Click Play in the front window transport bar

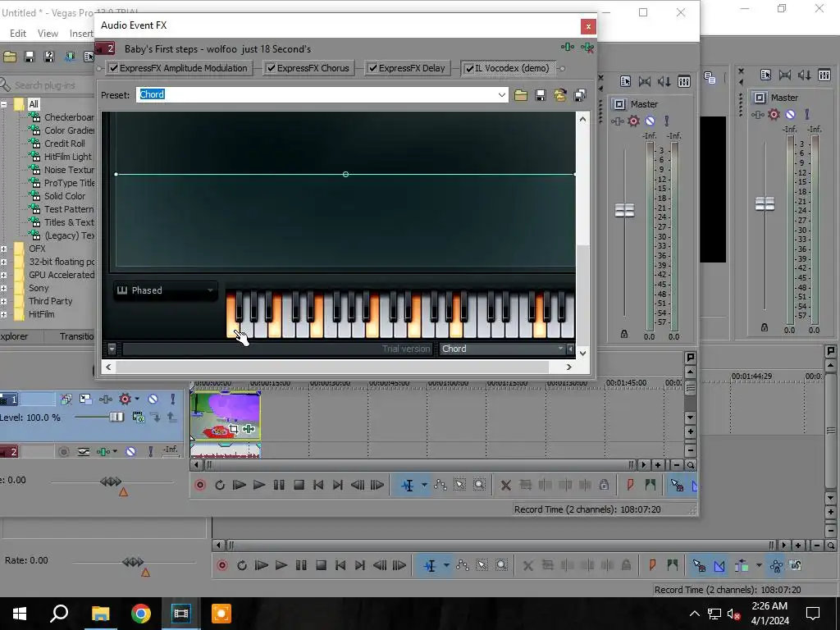tap(258, 486)
